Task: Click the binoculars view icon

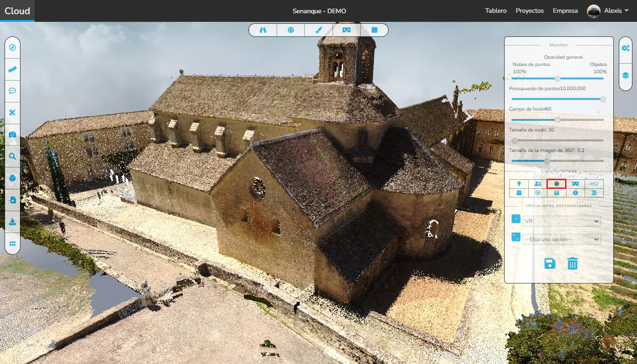Action: click(x=263, y=30)
